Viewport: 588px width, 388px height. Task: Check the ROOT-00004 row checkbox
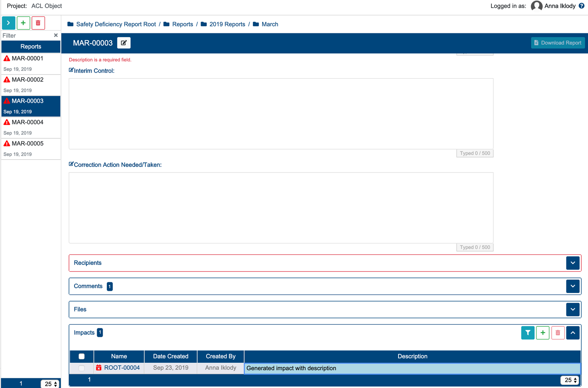point(82,368)
